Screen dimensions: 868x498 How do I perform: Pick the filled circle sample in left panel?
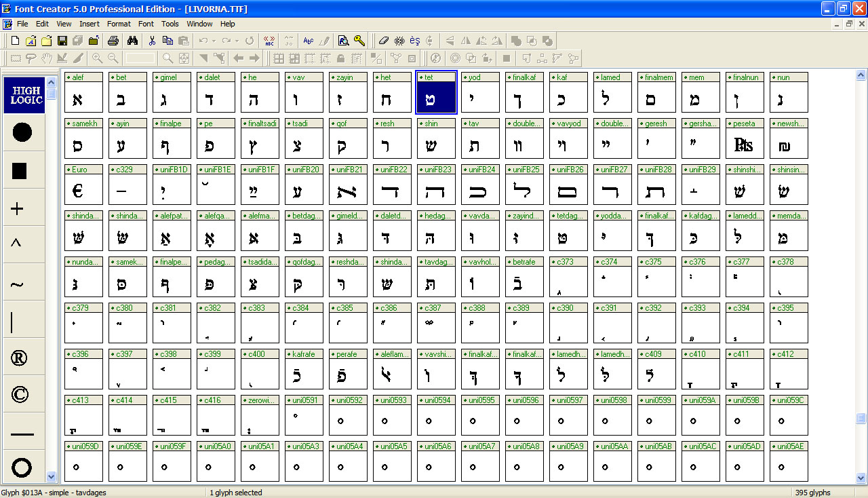(22, 132)
